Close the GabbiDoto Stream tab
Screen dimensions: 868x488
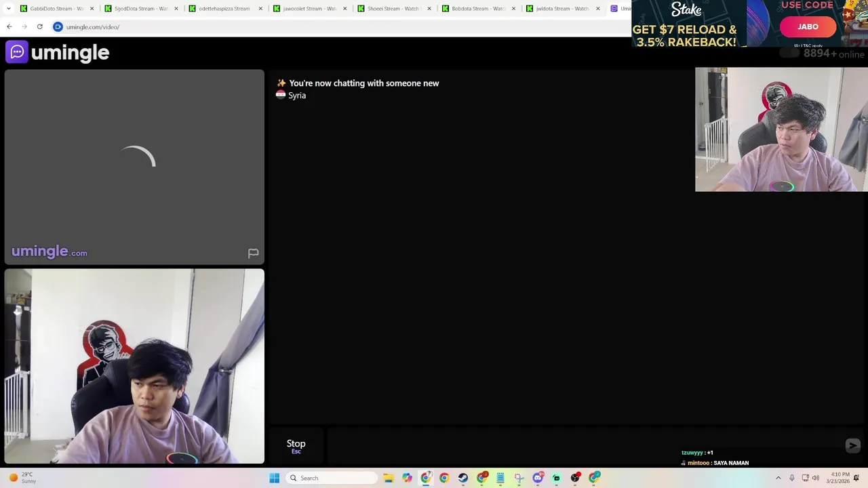point(92,9)
